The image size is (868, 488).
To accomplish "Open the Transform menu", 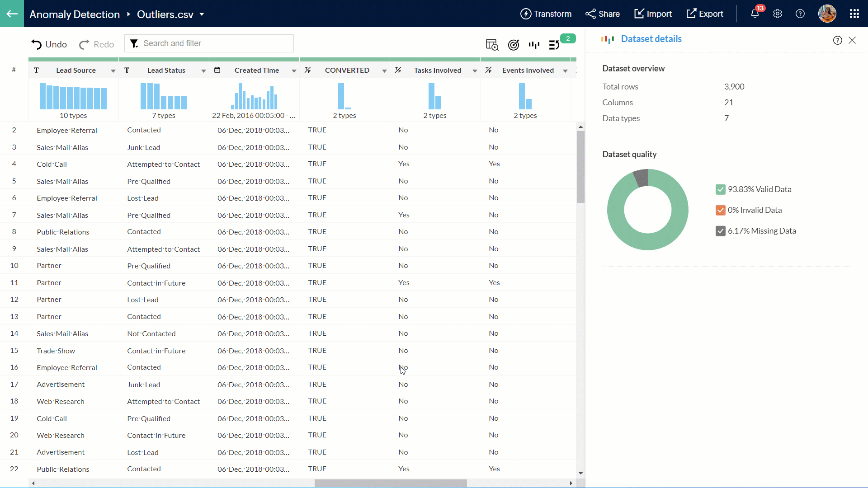I will click(546, 14).
